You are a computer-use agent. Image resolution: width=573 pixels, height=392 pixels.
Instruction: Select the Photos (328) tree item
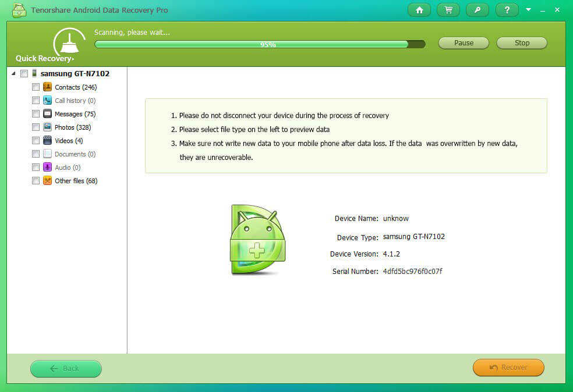pos(73,127)
